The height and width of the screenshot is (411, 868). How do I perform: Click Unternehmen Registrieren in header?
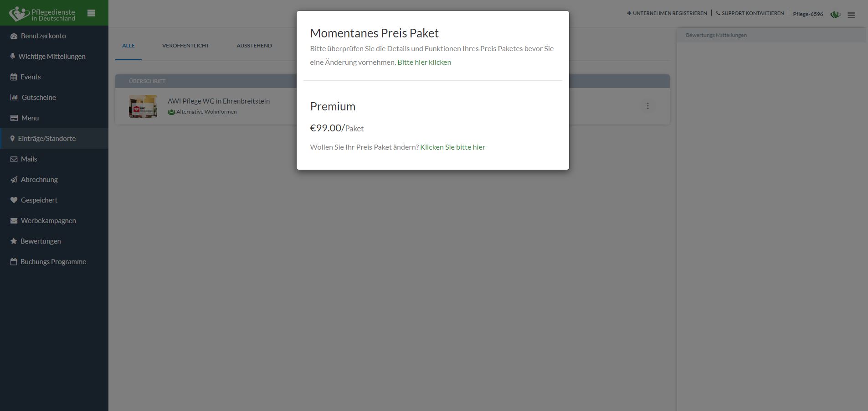(667, 13)
